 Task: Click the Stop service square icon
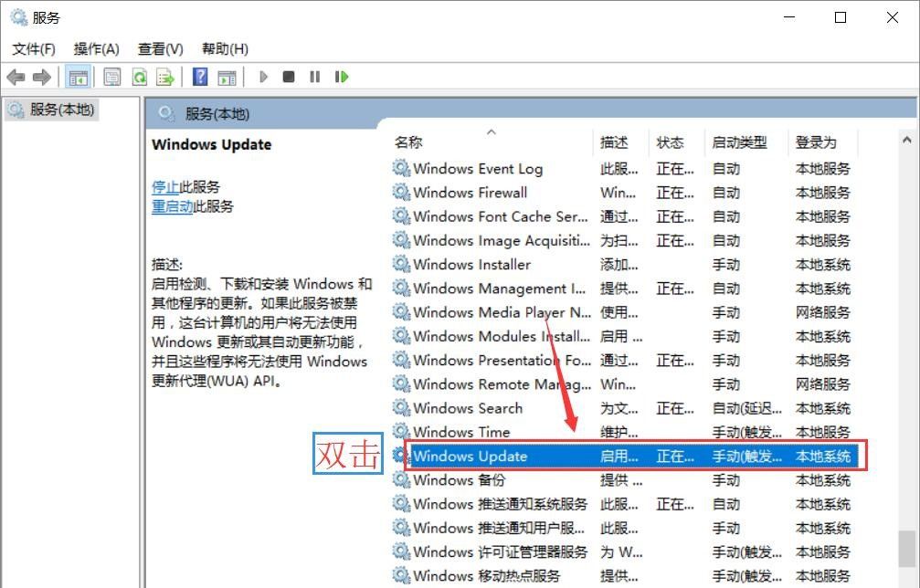click(289, 77)
